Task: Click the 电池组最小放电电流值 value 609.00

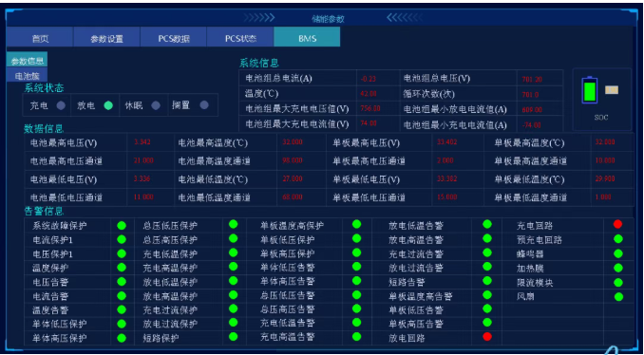Action: click(x=532, y=109)
